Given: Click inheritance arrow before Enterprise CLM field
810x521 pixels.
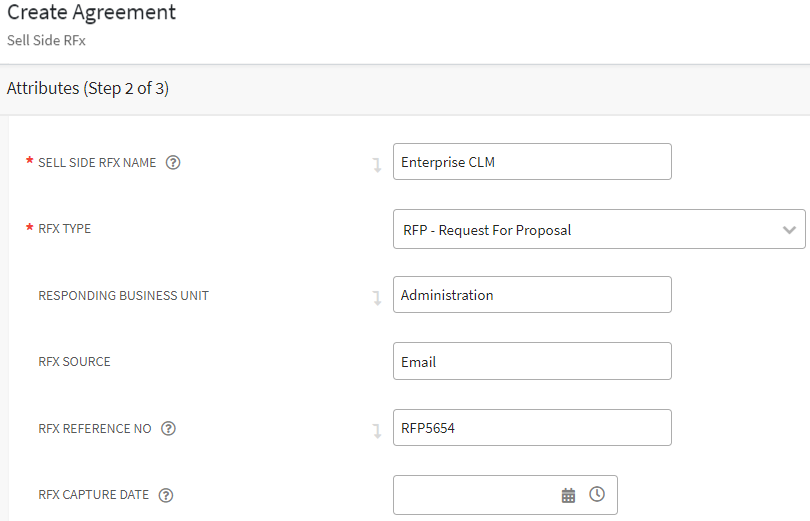Looking at the screenshot, I should [377, 165].
